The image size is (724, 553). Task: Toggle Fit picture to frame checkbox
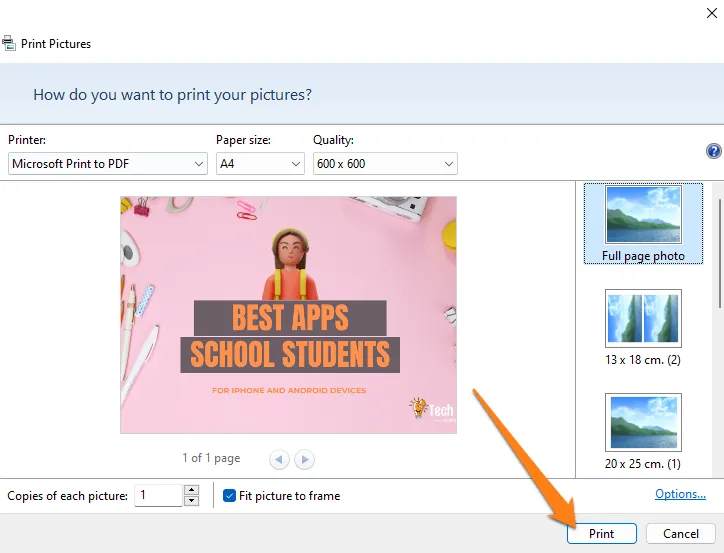click(x=229, y=495)
